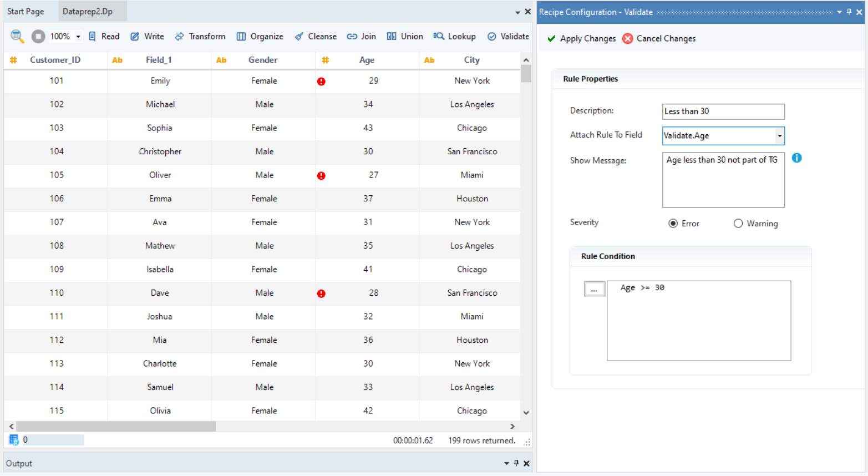Open the Transform recipe tool

200,37
